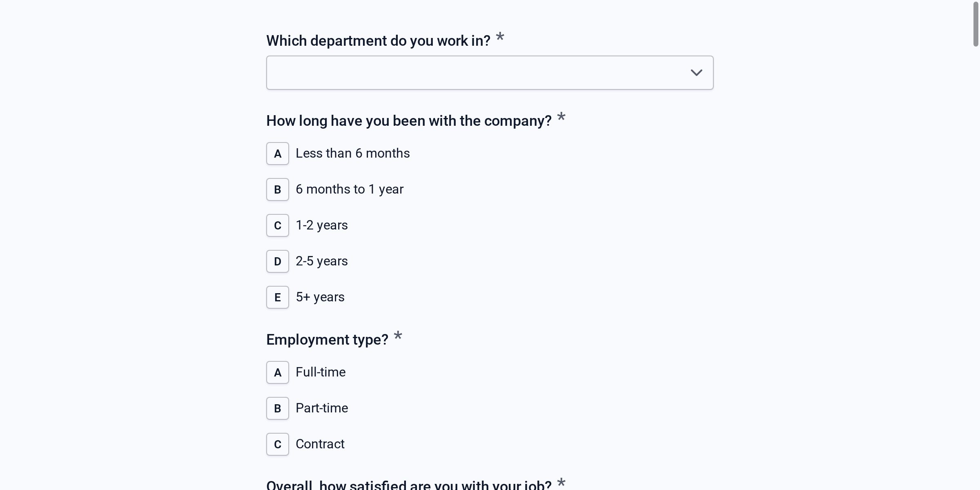Click the question heading "Which department do you work in?"
The height and width of the screenshot is (490, 980).
point(378,40)
